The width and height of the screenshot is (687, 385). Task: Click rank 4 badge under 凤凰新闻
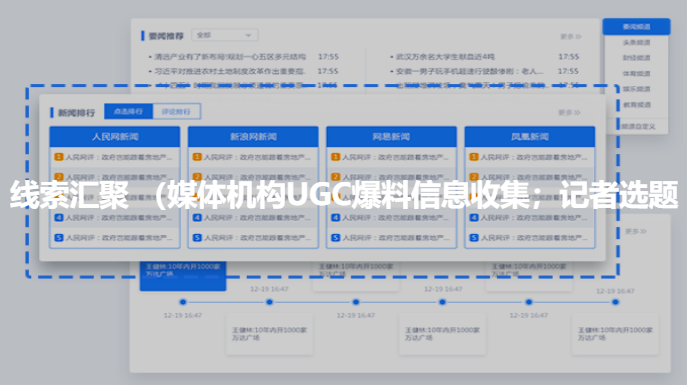click(474, 217)
